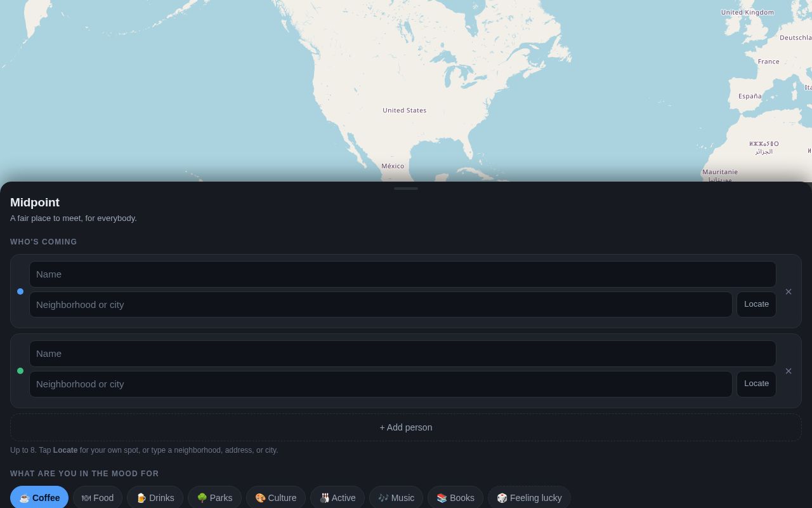Click the WHAT ARE YOU IN THE MOOD FOR label

(x=84, y=474)
